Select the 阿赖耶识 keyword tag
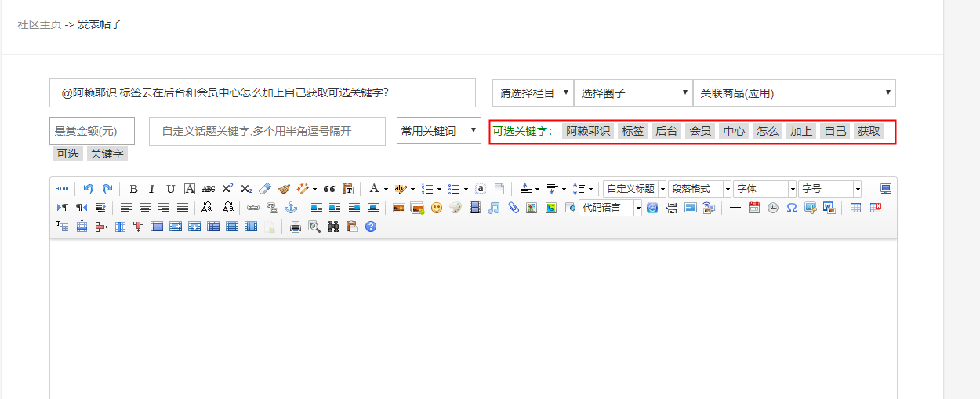The height and width of the screenshot is (399, 980). click(x=587, y=131)
